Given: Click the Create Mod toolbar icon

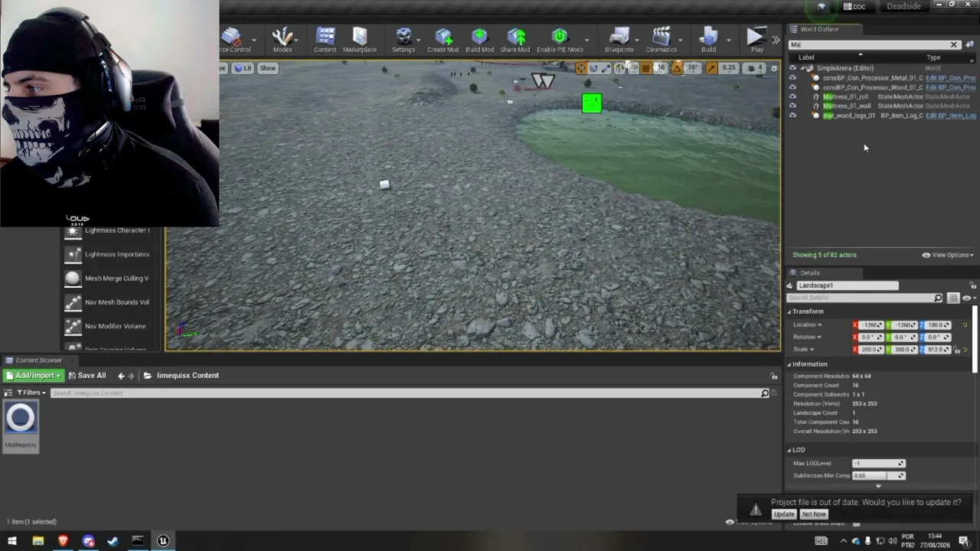Looking at the screenshot, I should pos(443,40).
